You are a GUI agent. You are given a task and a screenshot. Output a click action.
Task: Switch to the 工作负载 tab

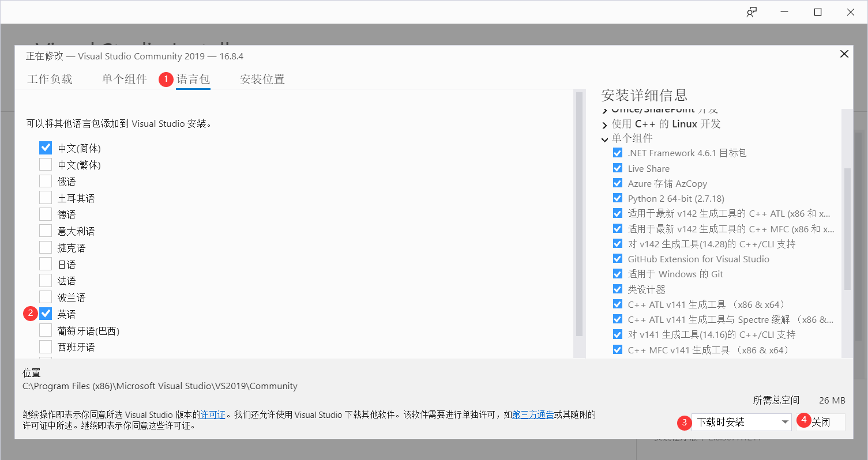click(50, 79)
